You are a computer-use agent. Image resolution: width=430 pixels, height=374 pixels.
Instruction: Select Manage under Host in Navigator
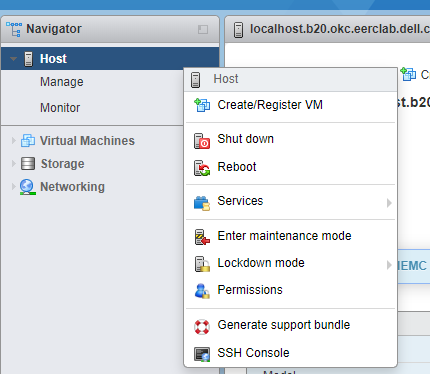click(x=62, y=82)
